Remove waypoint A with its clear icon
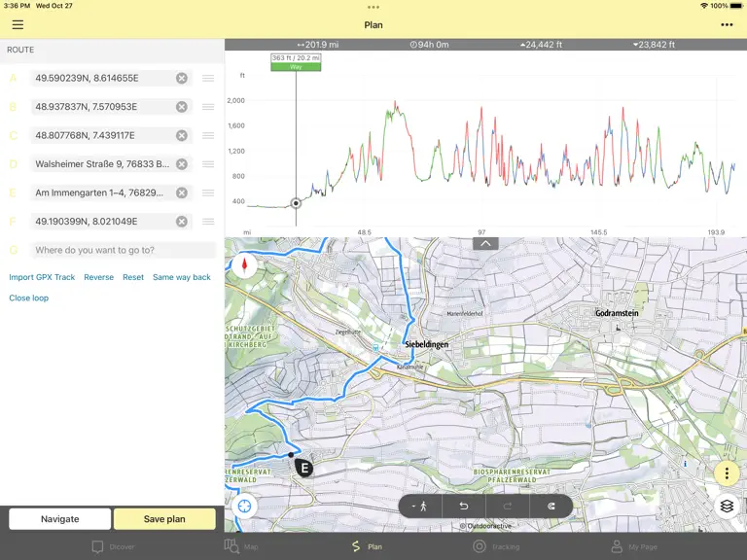The width and height of the screenshot is (747, 560). [182, 78]
